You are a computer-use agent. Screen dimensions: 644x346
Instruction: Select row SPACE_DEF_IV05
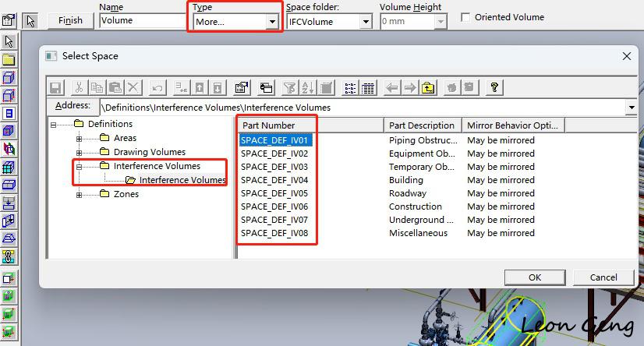pyautogui.click(x=274, y=193)
